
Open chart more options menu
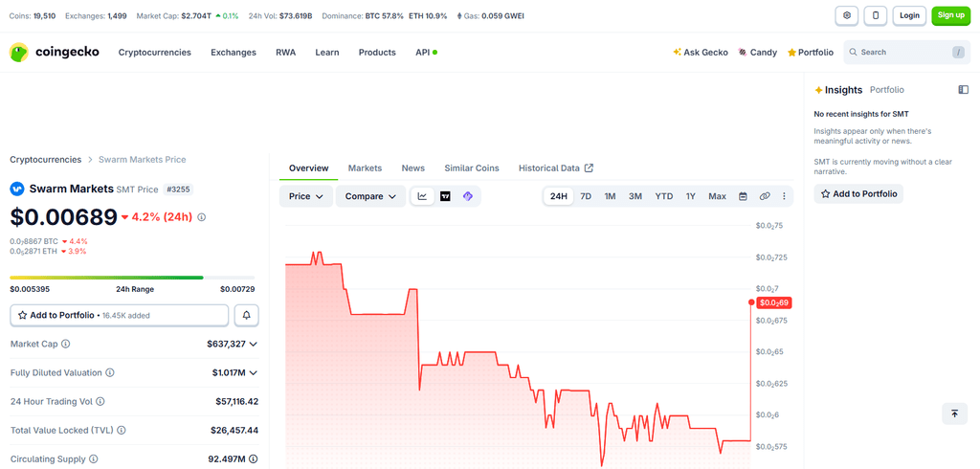click(x=785, y=196)
